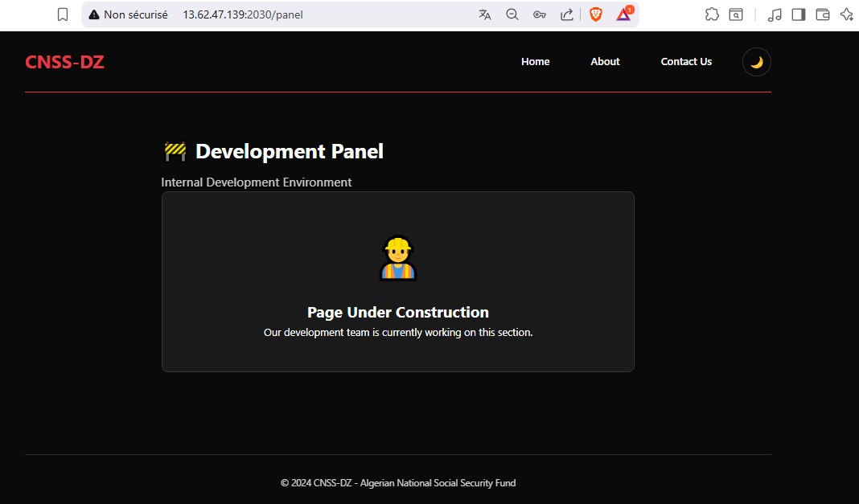
Task: Open Brave Shields lion icon
Action: coord(595,14)
